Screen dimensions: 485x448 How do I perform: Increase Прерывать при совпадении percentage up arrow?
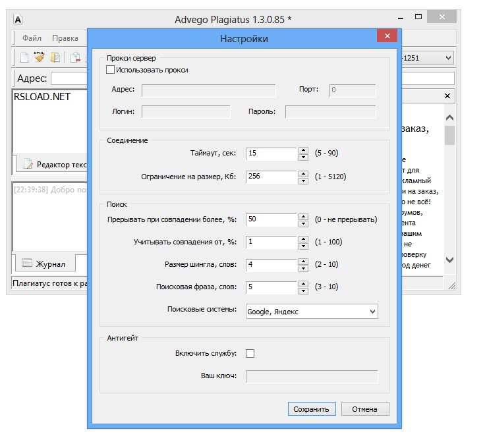coord(303,217)
